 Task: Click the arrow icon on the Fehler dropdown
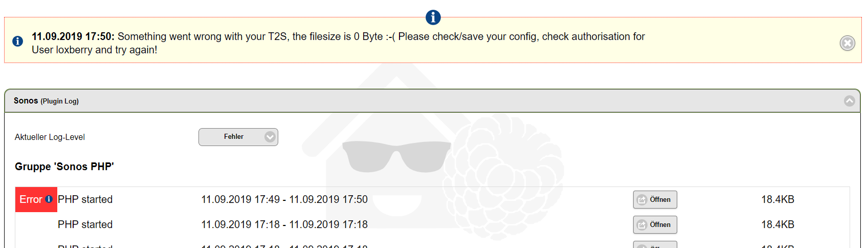[x=270, y=137]
